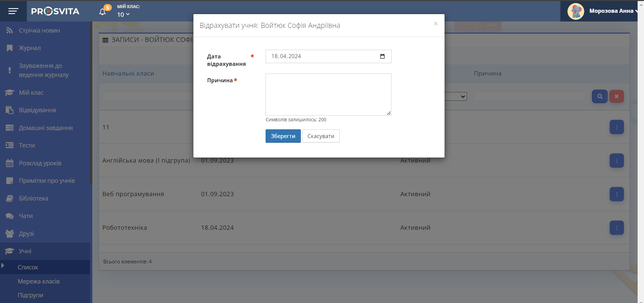This screenshot has height=303, width=644.
Task: Open actions menu for Робототехніка row
Action: 616,228
